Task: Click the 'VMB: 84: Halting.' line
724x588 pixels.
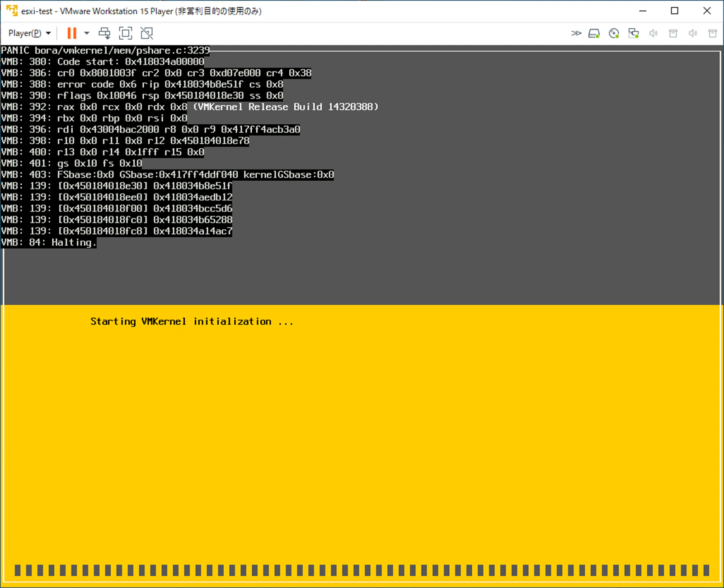Action: [x=49, y=242]
